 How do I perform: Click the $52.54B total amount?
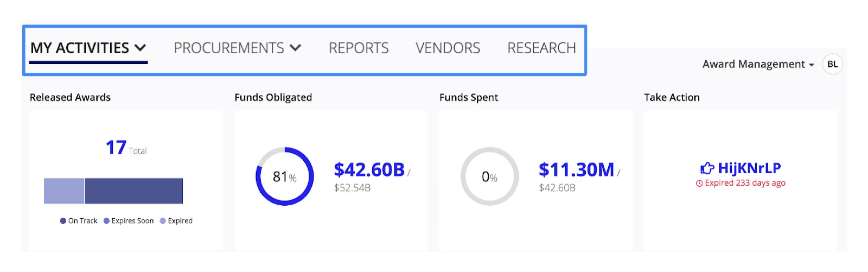coord(352,188)
